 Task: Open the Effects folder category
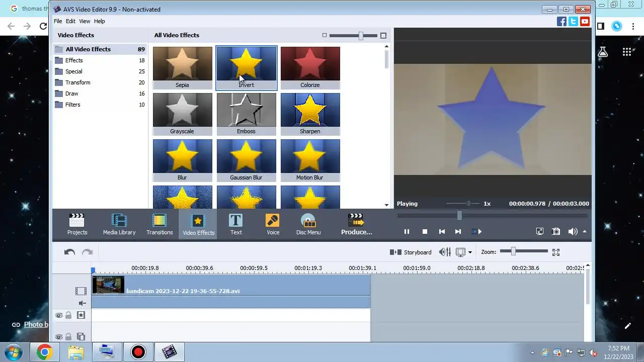point(100,60)
